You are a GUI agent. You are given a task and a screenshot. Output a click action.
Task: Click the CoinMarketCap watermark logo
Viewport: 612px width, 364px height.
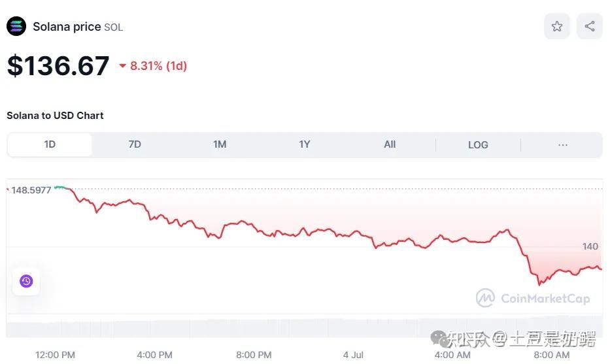coord(533,298)
